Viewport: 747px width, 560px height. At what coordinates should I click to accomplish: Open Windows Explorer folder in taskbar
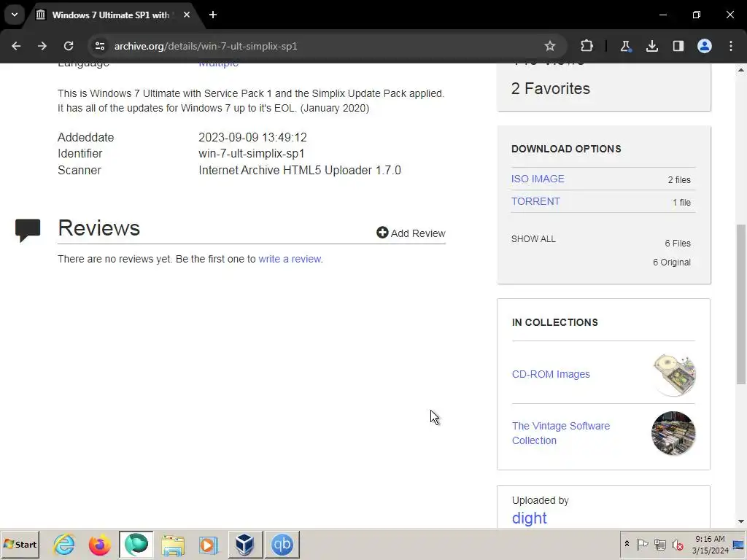pyautogui.click(x=172, y=545)
